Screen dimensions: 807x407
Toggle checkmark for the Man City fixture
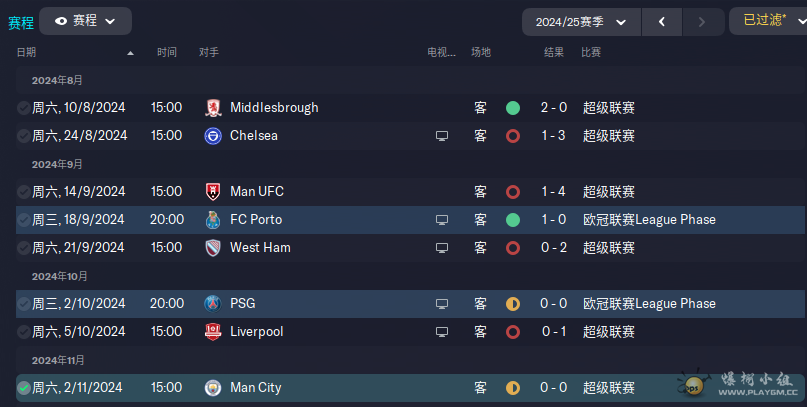23,388
